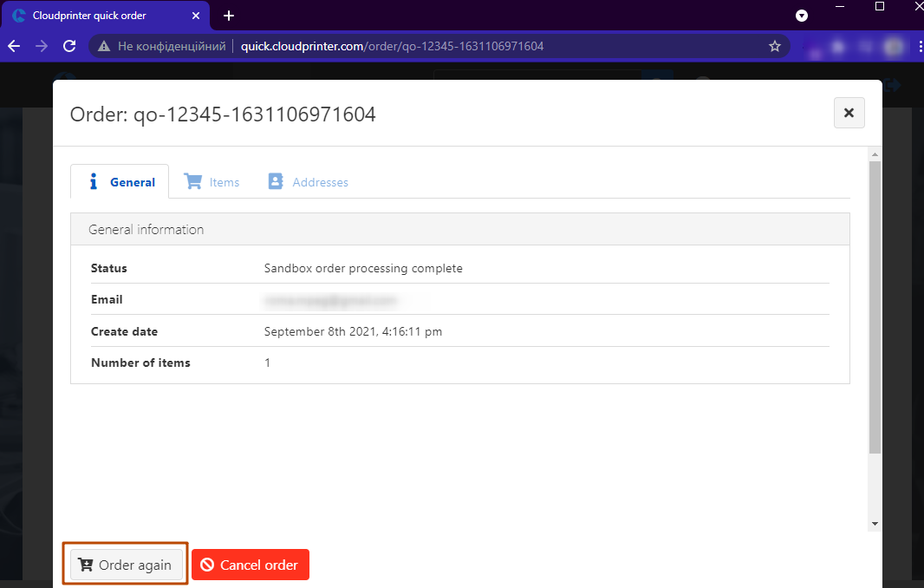Viewport: 924px width, 588px height.
Task: Click the blurred email value
Action: point(330,301)
